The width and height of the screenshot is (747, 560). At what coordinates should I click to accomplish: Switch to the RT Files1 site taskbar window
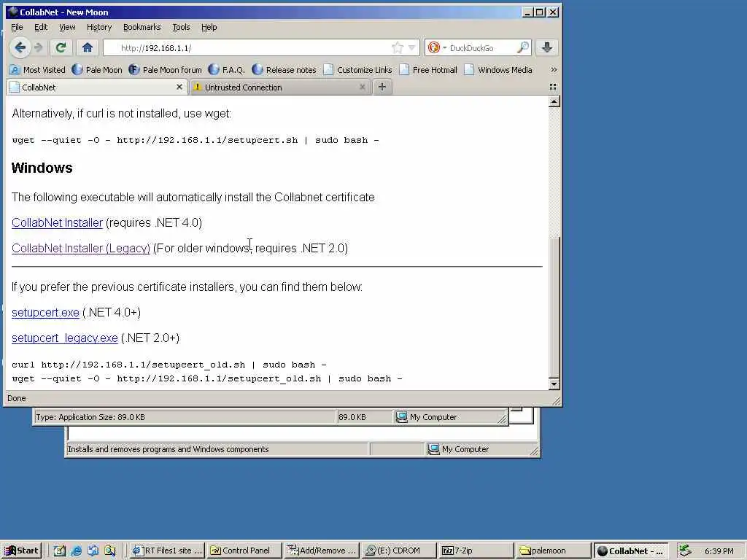pos(167,551)
